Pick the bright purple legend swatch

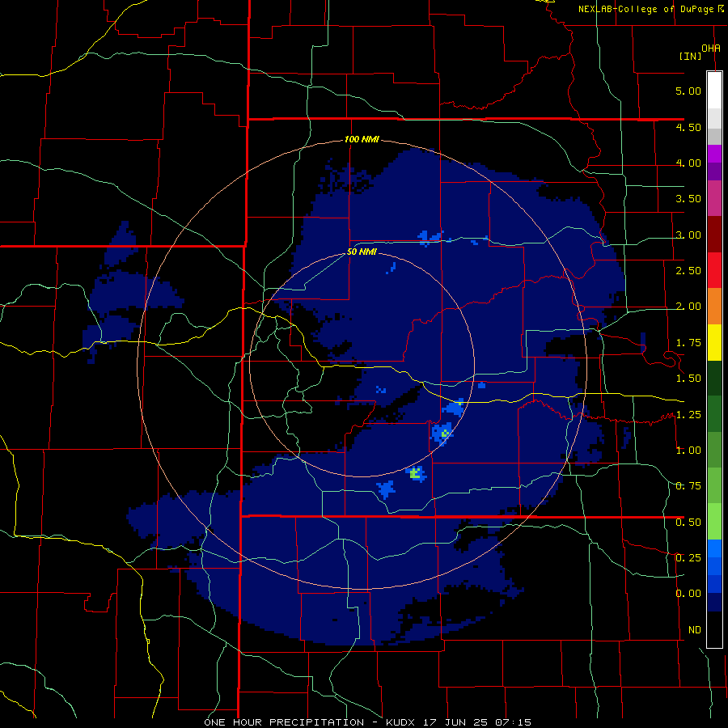pyautogui.click(x=714, y=154)
